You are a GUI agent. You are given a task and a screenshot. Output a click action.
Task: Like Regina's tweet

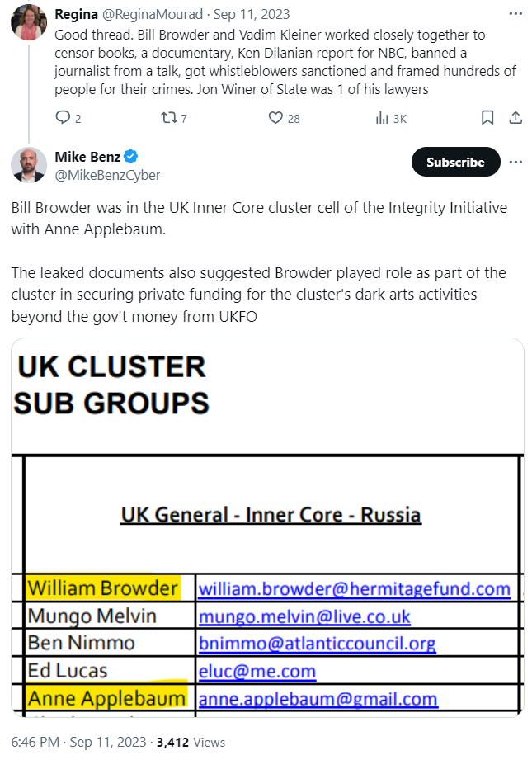click(x=275, y=118)
